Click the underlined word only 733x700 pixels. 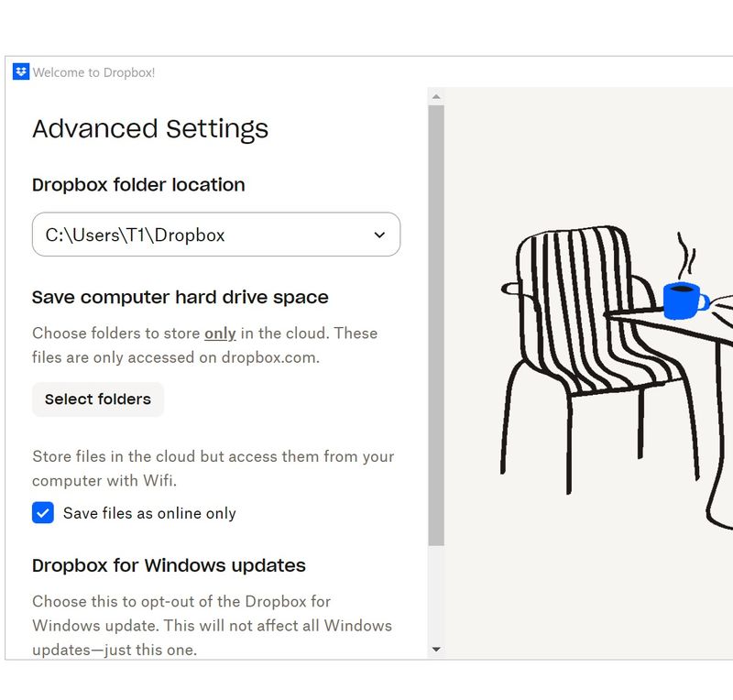tap(220, 334)
